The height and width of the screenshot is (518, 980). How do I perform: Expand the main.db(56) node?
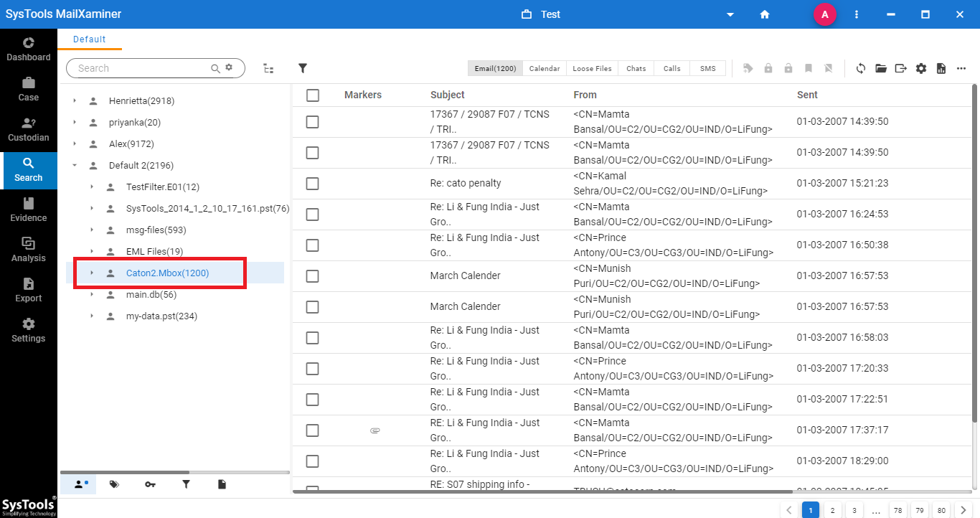click(x=92, y=295)
